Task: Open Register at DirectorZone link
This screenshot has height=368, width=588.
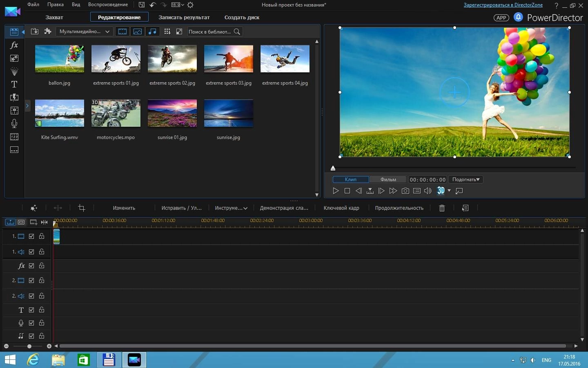Action: click(503, 5)
